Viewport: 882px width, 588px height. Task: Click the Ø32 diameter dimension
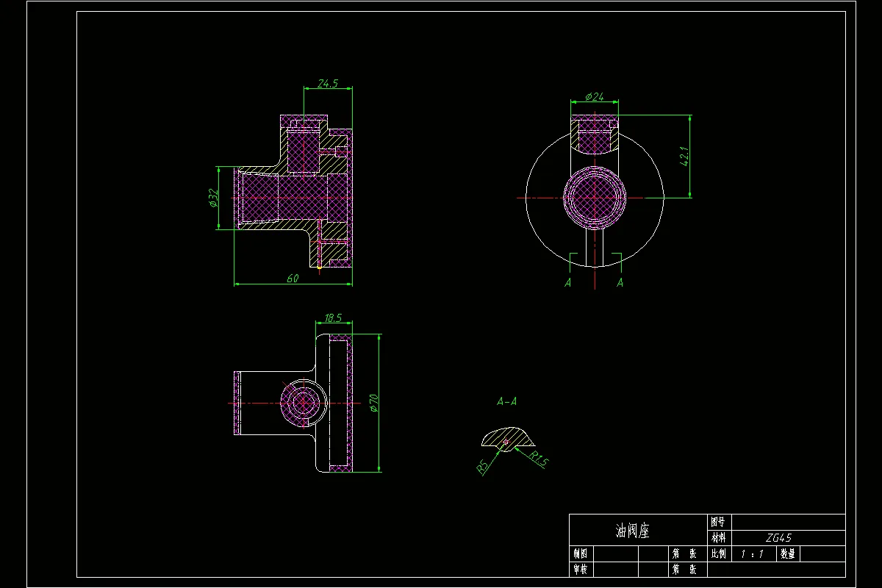tap(214, 198)
